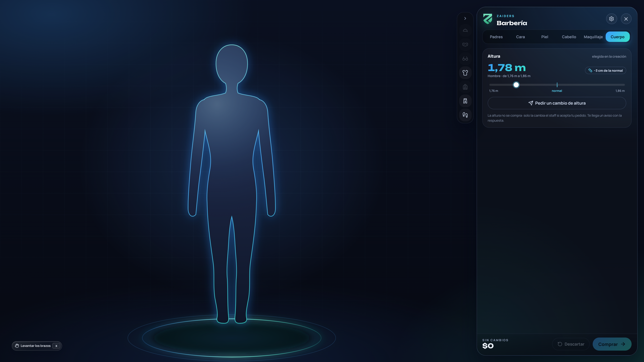Select the Cuerpo tab
The height and width of the screenshot is (362, 644).
pos(618,37)
